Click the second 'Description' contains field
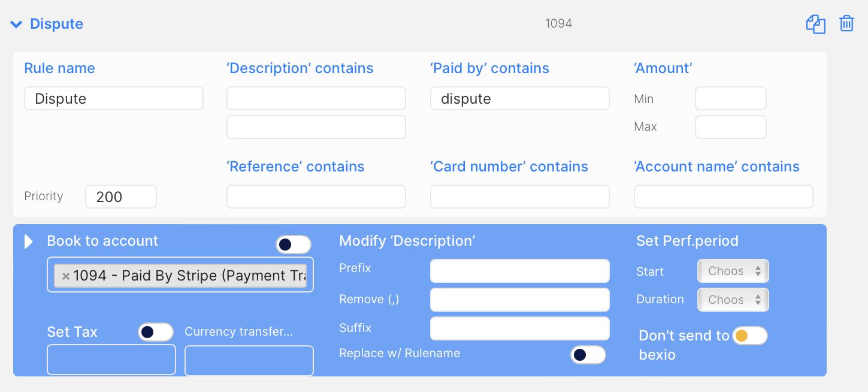Screen dimensions: 868x392 click(316, 127)
